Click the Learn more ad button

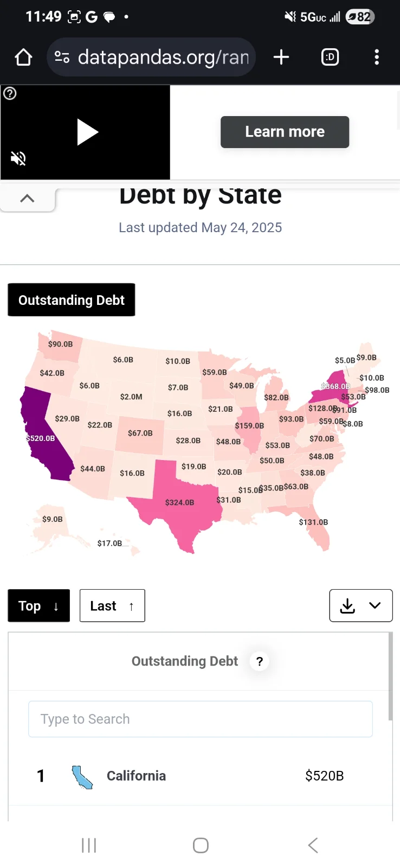pos(285,132)
